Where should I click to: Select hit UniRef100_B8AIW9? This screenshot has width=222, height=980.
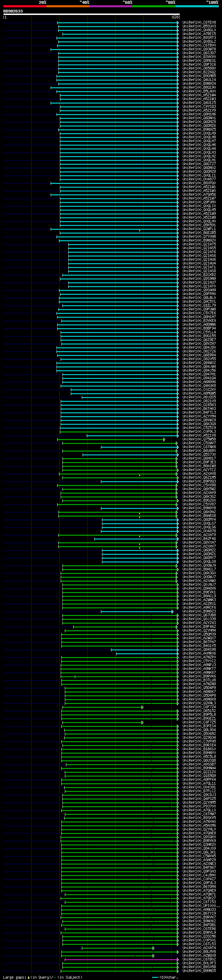pos(199,466)
